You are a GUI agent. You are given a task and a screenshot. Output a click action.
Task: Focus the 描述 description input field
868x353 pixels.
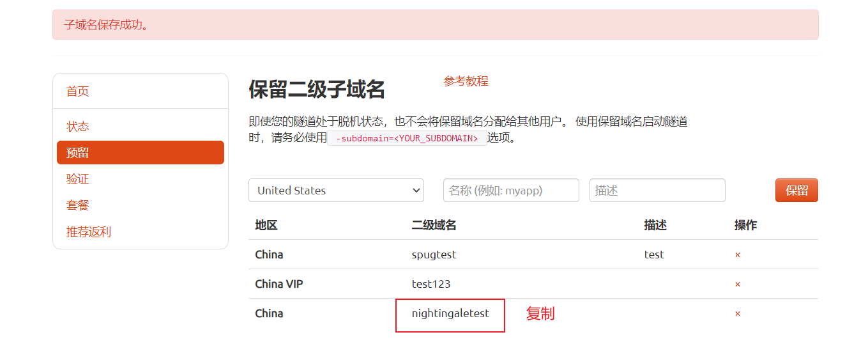(657, 191)
